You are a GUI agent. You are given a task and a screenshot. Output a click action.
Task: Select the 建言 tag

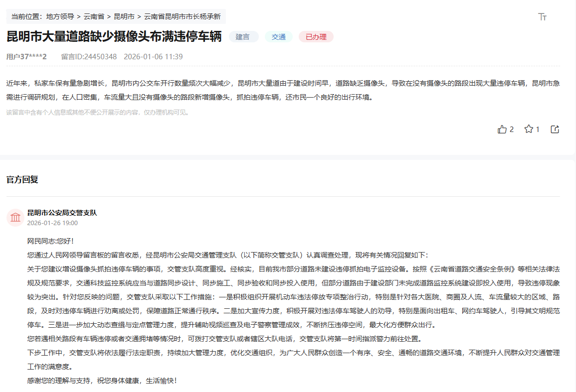click(243, 36)
